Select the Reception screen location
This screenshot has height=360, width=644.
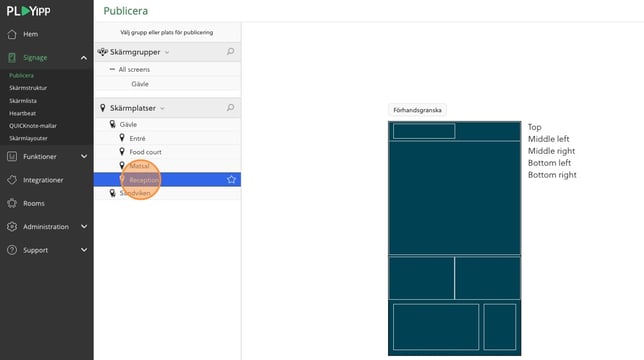167,179
